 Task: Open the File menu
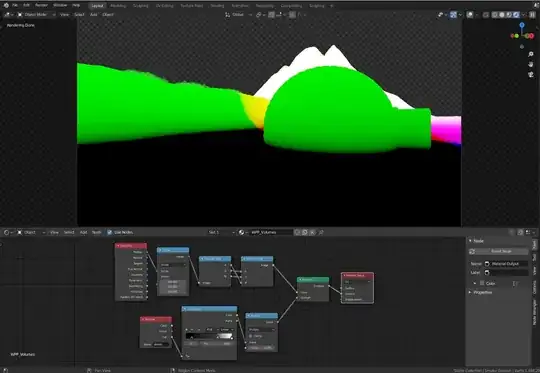[x=15, y=5]
